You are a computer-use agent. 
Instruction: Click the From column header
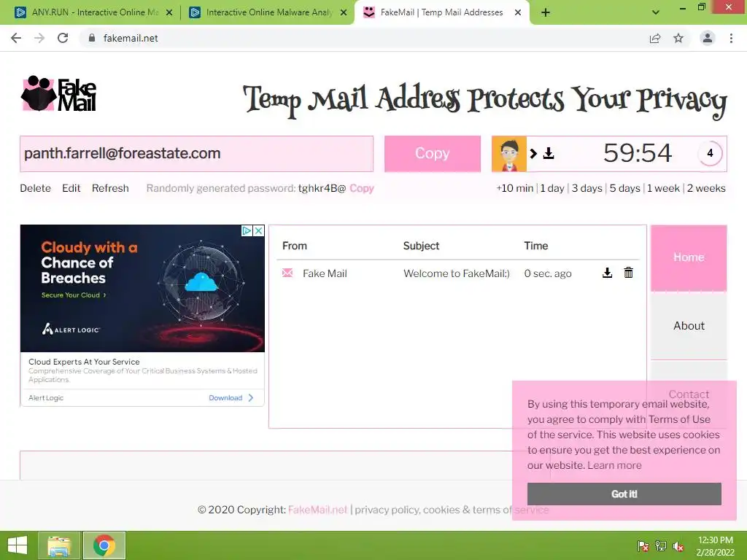[295, 246]
